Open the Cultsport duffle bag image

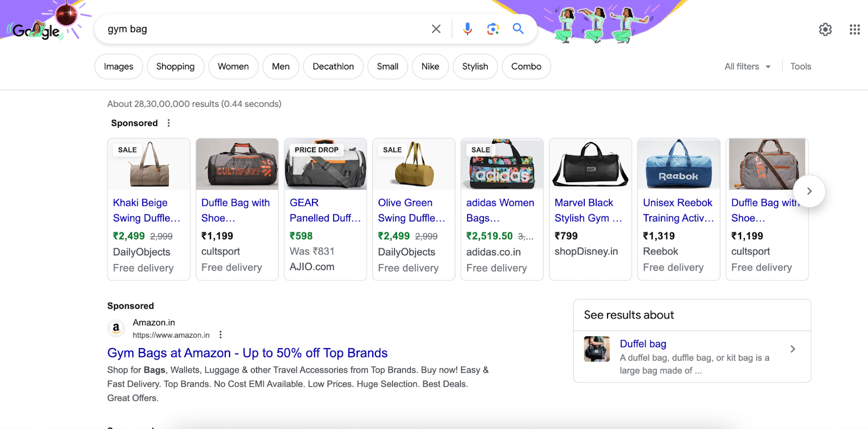tap(237, 164)
